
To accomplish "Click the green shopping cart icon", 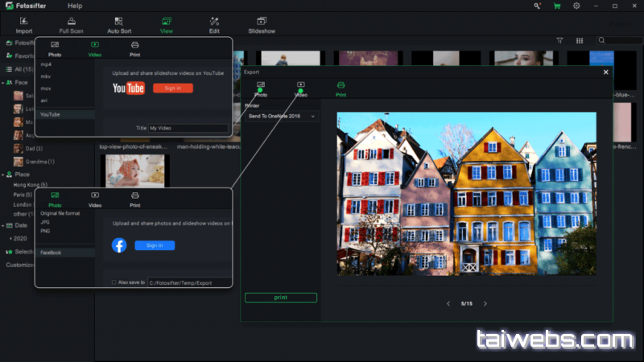I will pos(557,6).
